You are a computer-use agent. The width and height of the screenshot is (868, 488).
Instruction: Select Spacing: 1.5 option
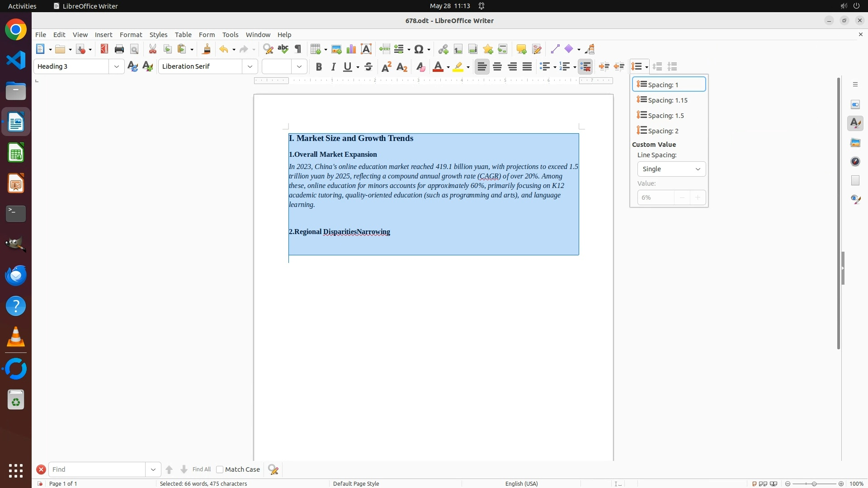coord(665,116)
